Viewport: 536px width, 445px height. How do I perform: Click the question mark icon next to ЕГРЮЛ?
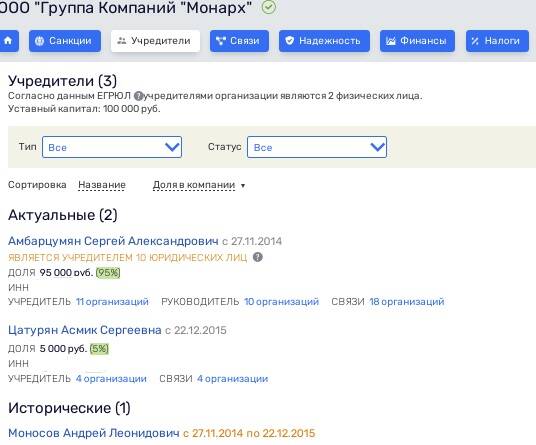point(138,96)
